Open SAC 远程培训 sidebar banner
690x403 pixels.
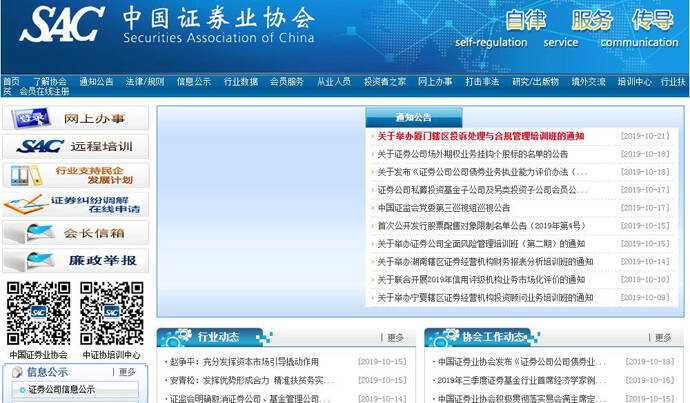tap(76, 147)
